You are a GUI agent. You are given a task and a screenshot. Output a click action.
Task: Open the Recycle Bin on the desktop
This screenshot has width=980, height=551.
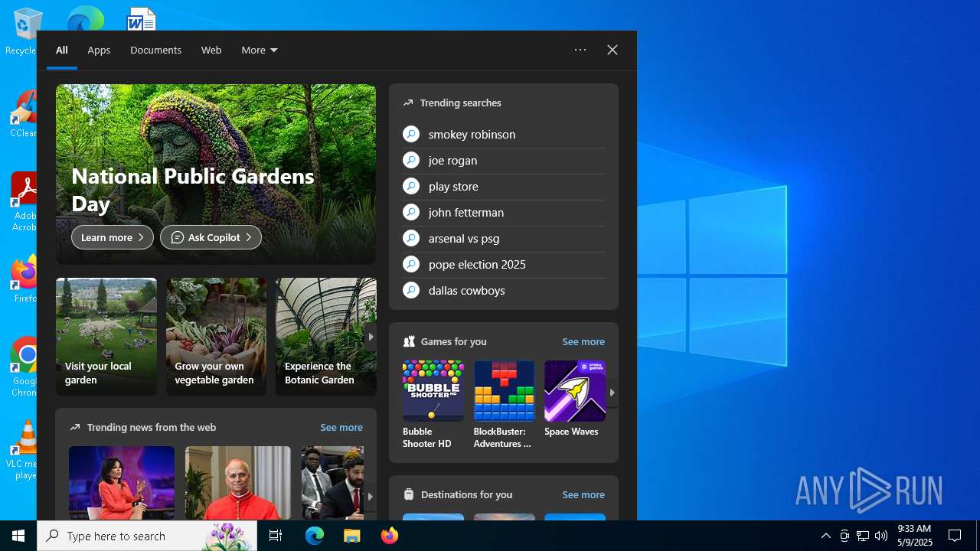(x=24, y=32)
